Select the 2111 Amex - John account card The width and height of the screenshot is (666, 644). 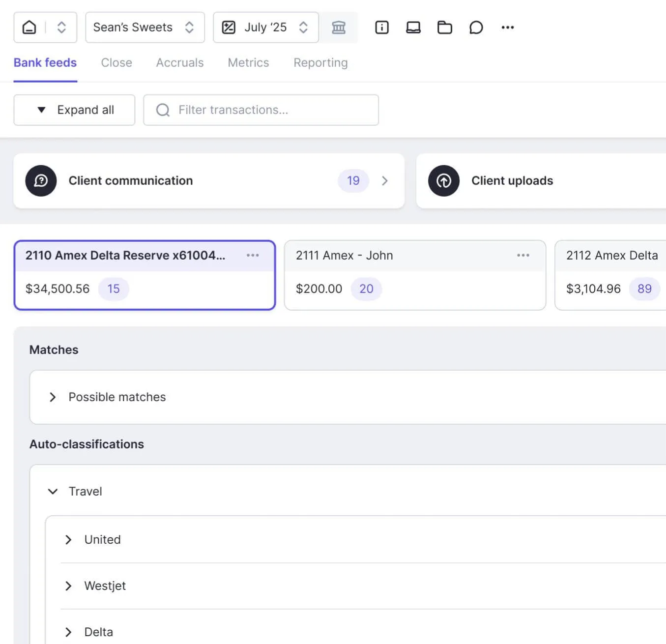(x=415, y=275)
